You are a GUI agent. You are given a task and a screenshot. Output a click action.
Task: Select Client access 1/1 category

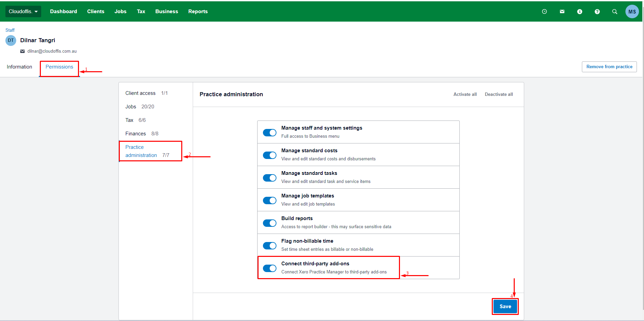(x=146, y=93)
